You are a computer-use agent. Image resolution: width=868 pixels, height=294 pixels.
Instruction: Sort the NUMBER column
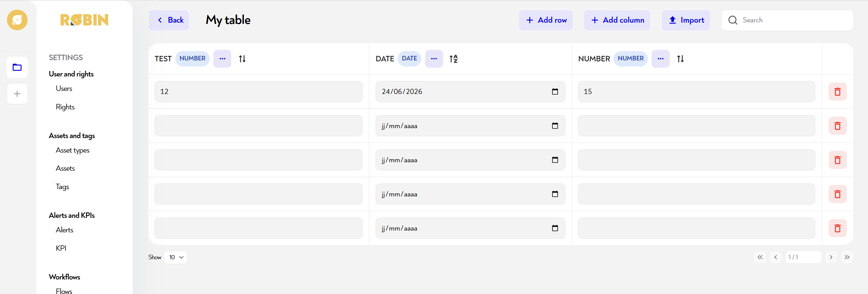[x=680, y=59]
